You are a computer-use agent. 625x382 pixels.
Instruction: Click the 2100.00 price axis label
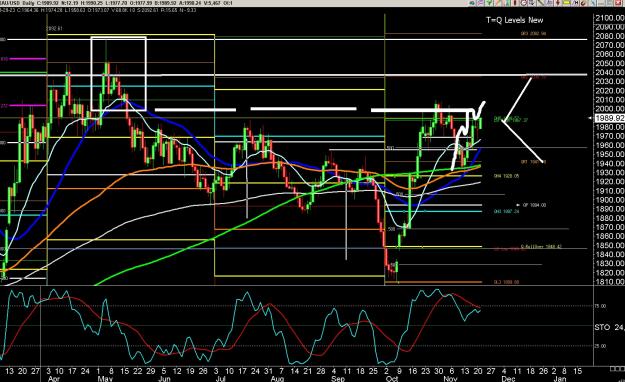point(610,18)
